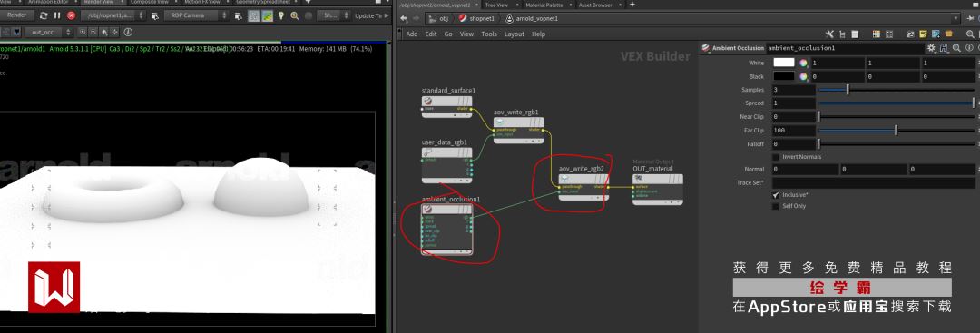This screenshot has height=333, width=980.
Task: Click the Trace Set input field
Action: tap(873, 183)
